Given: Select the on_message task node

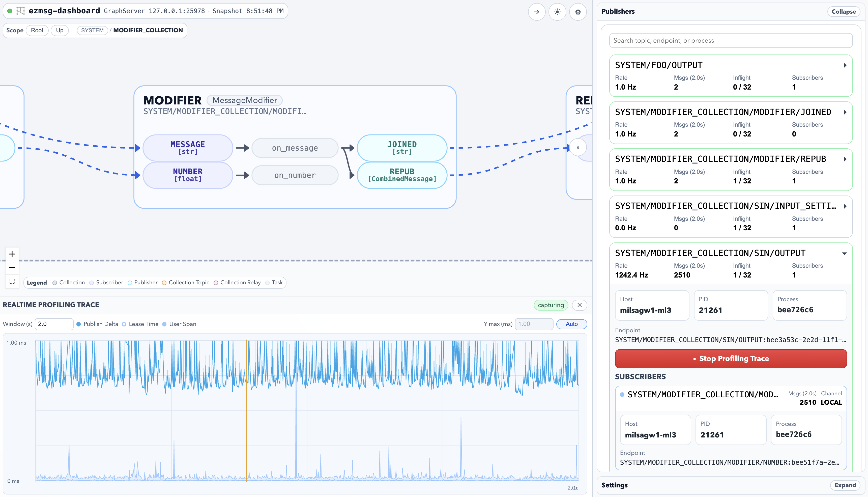Looking at the screenshot, I should pyautogui.click(x=295, y=148).
